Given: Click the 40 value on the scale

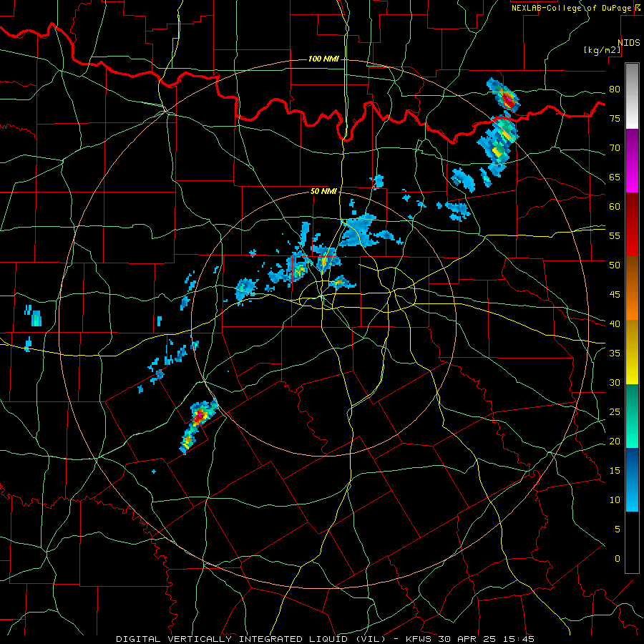Looking at the screenshot, I should [x=615, y=323].
